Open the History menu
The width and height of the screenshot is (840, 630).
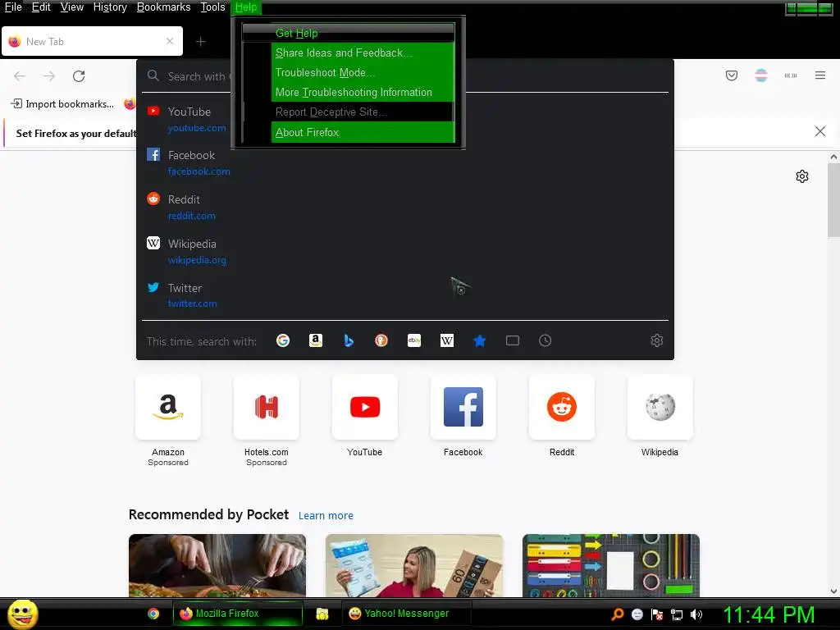[x=110, y=7]
